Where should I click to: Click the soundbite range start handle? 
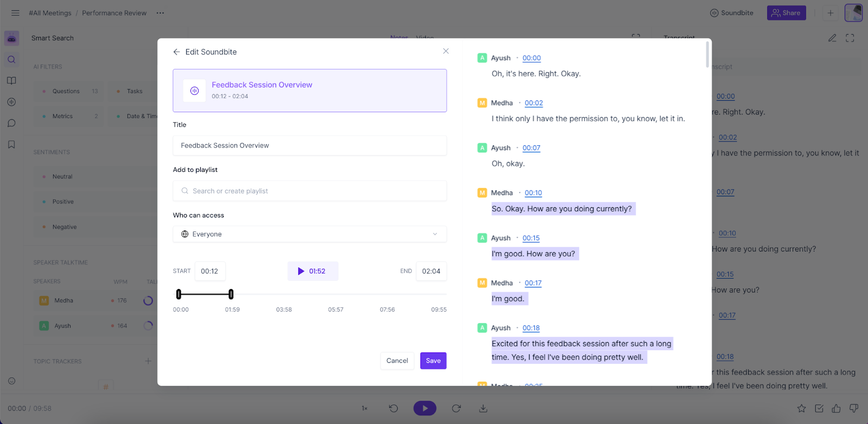coord(178,294)
